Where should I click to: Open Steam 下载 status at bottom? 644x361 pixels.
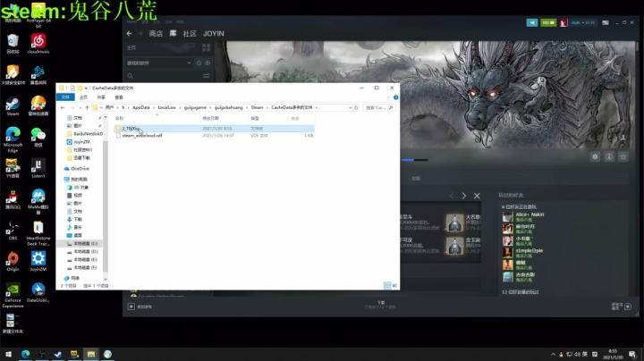pyautogui.click(x=380, y=305)
